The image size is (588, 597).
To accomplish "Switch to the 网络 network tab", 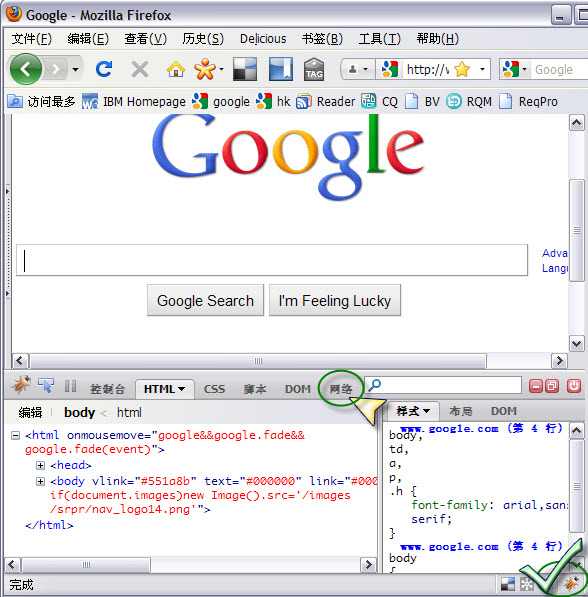I will (341, 389).
